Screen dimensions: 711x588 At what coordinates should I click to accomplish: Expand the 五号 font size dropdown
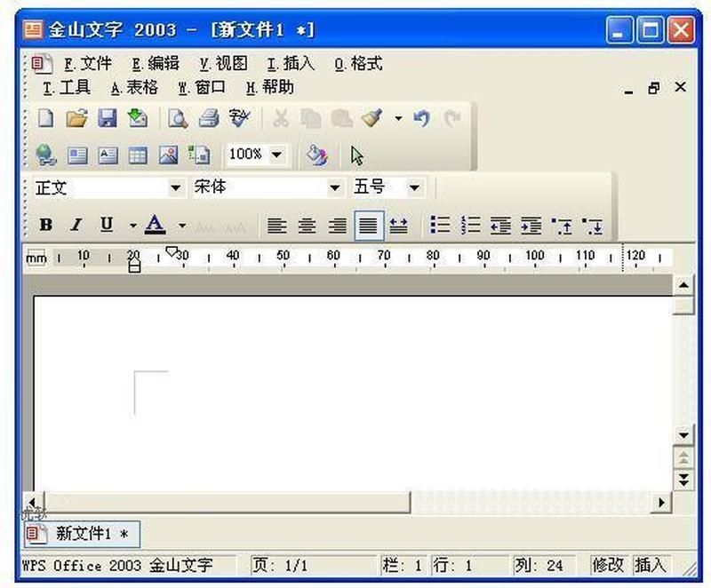coord(414,187)
